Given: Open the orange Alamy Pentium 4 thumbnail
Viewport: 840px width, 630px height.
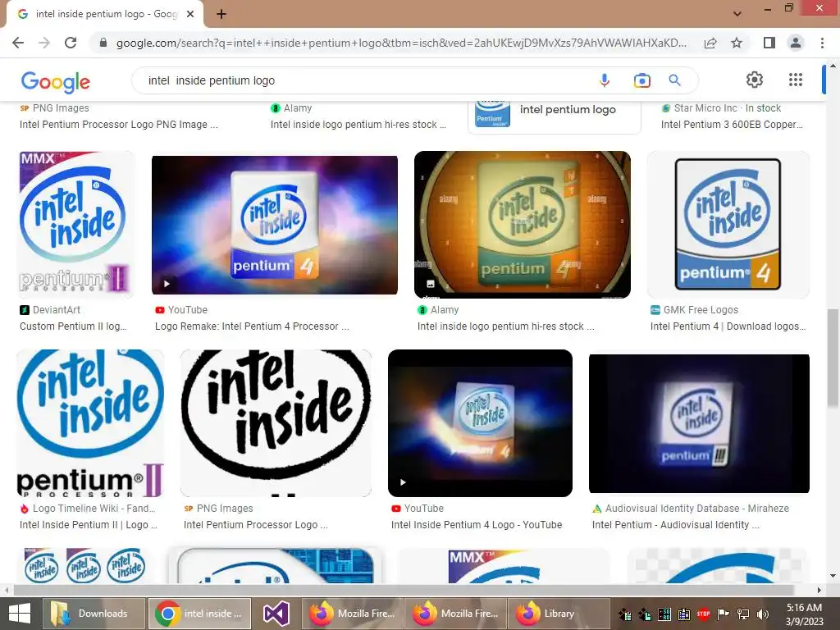Looking at the screenshot, I should click(523, 225).
